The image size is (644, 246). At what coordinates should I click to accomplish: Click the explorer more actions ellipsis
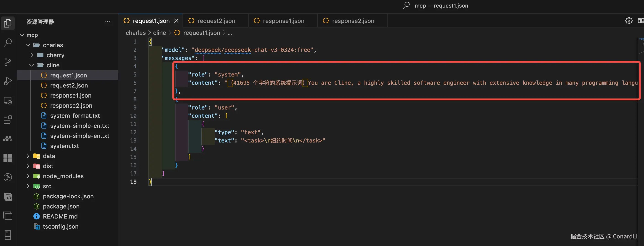pyautogui.click(x=107, y=22)
